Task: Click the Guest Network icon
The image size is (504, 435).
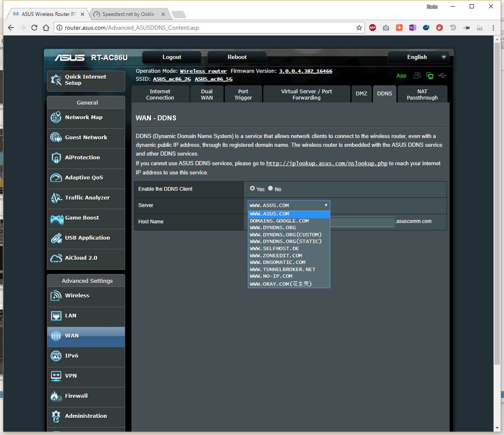Action: [x=56, y=137]
